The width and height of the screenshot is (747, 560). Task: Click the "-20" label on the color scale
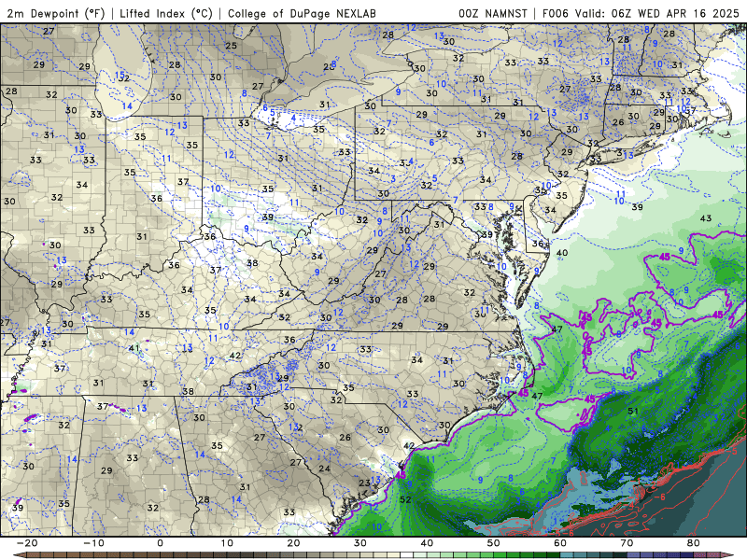(x=27, y=543)
